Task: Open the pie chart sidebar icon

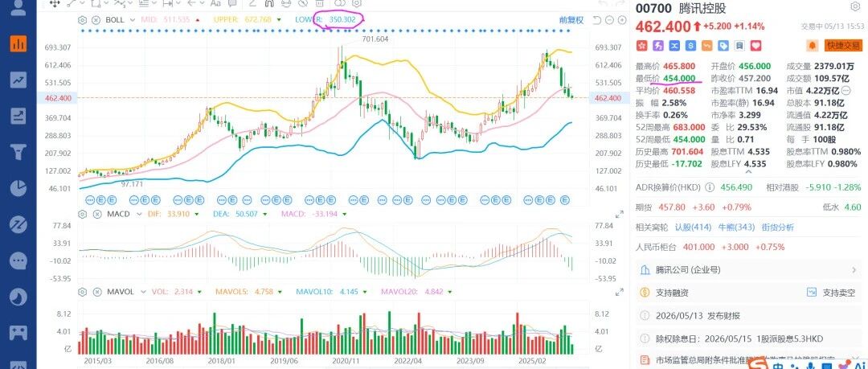Action: click(x=18, y=188)
